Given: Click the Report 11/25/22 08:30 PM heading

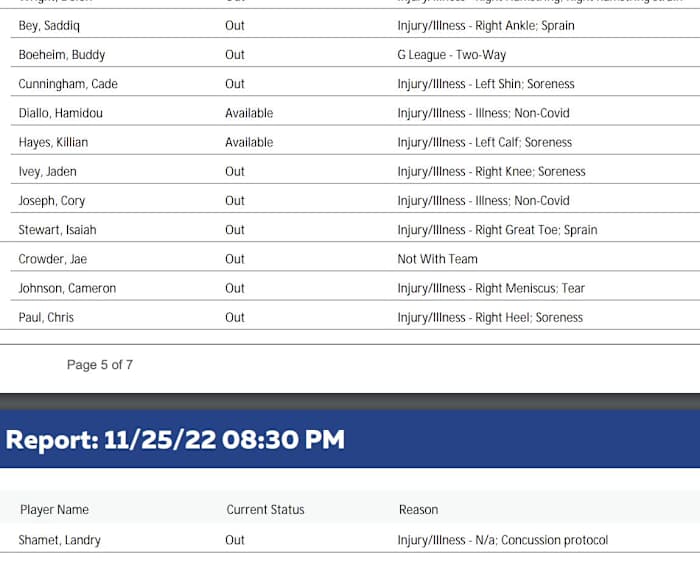Looking at the screenshot, I should click(175, 439).
